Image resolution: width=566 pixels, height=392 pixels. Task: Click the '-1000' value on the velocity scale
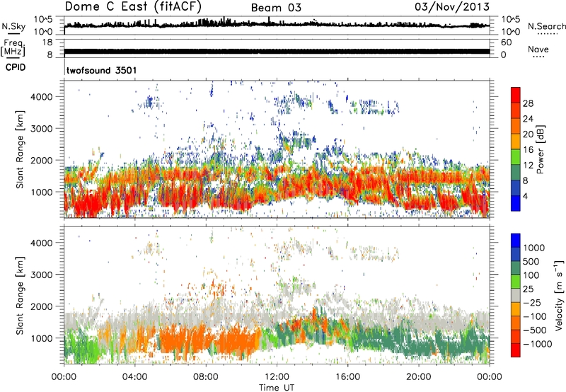click(538, 344)
